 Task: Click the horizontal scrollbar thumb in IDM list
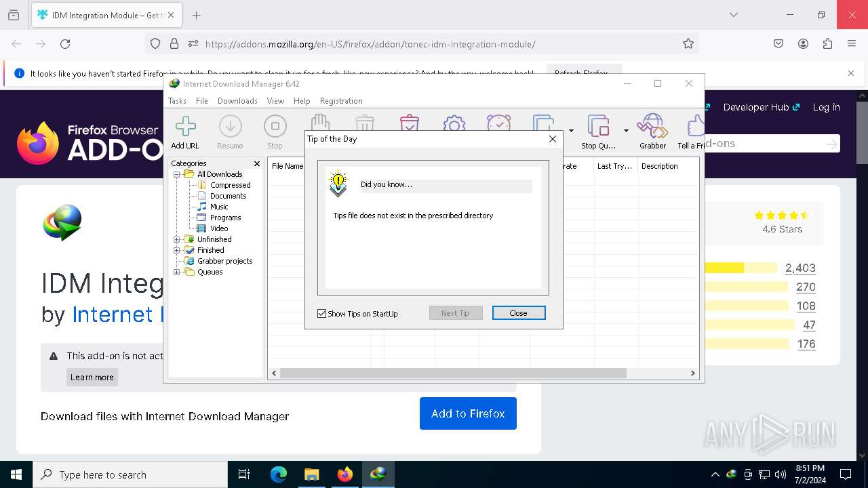point(453,373)
